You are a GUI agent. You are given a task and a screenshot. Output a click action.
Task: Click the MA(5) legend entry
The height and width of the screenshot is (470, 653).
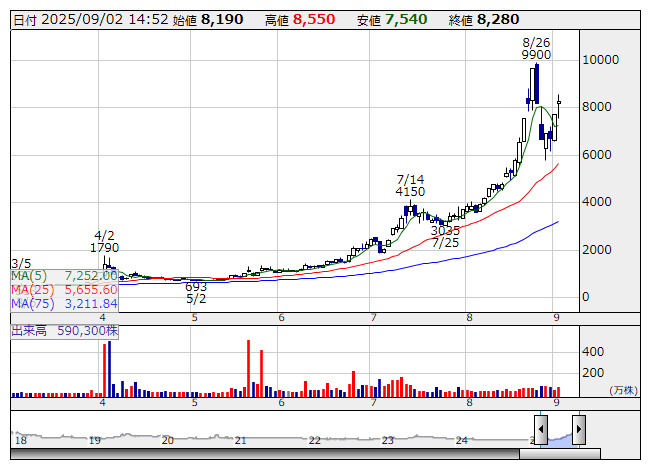click(64, 275)
